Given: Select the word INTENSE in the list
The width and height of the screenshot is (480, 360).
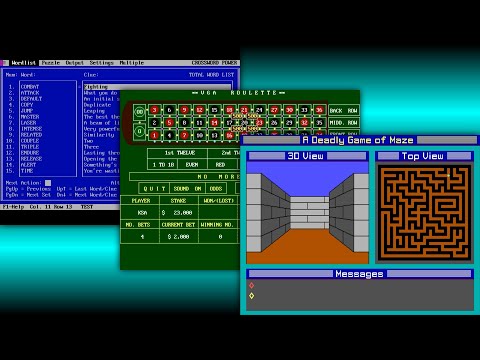Looking at the screenshot, I should [31, 129].
